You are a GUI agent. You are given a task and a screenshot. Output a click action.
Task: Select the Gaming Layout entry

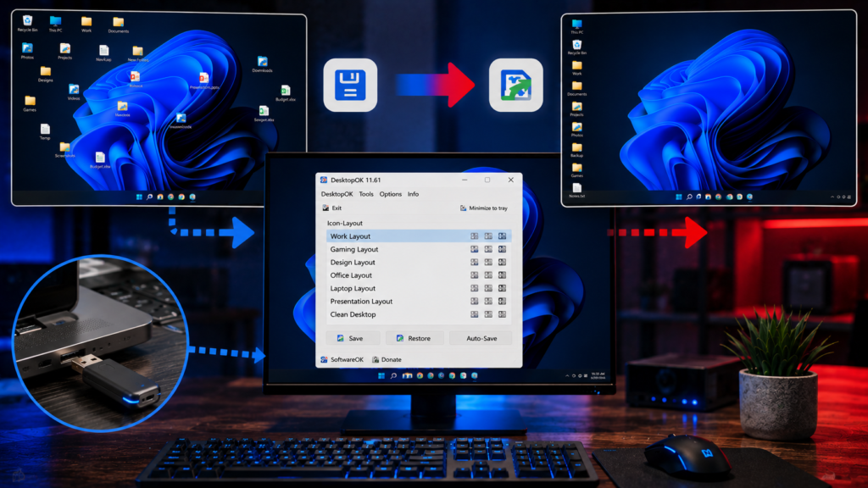click(x=419, y=250)
